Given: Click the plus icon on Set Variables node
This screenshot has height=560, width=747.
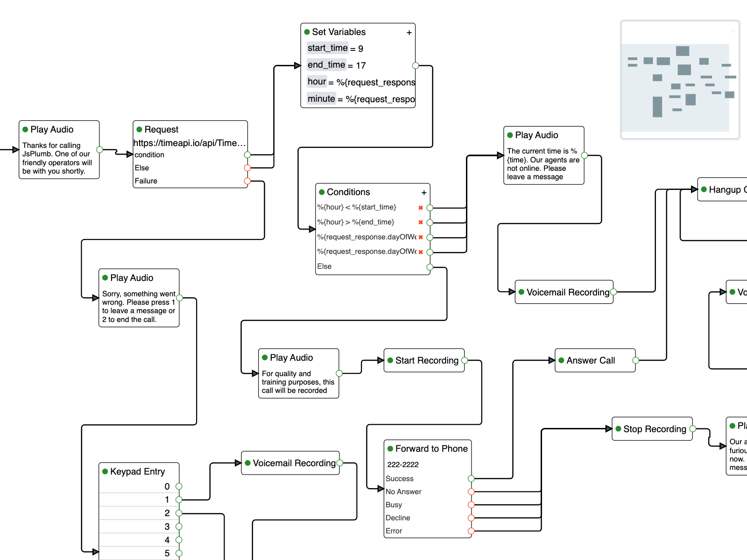Looking at the screenshot, I should tap(409, 32).
